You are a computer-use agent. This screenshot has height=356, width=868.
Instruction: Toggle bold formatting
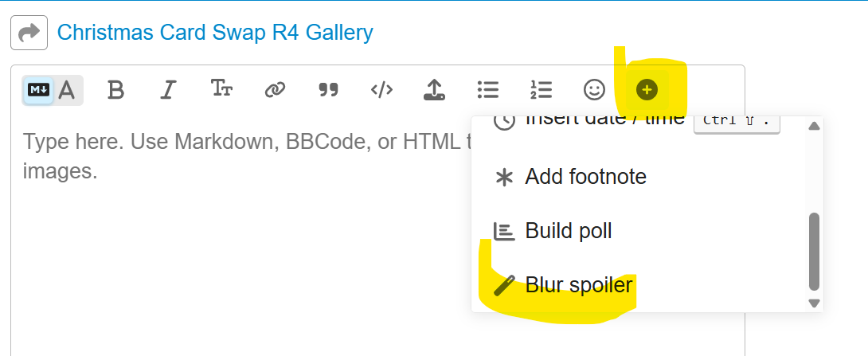(116, 90)
